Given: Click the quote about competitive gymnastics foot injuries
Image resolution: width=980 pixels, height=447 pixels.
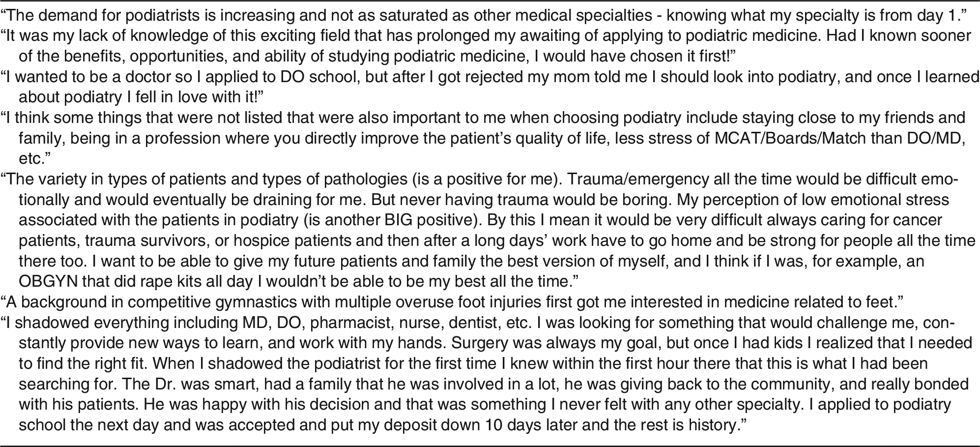Looking at the screenshot, I should coord(452,302).
